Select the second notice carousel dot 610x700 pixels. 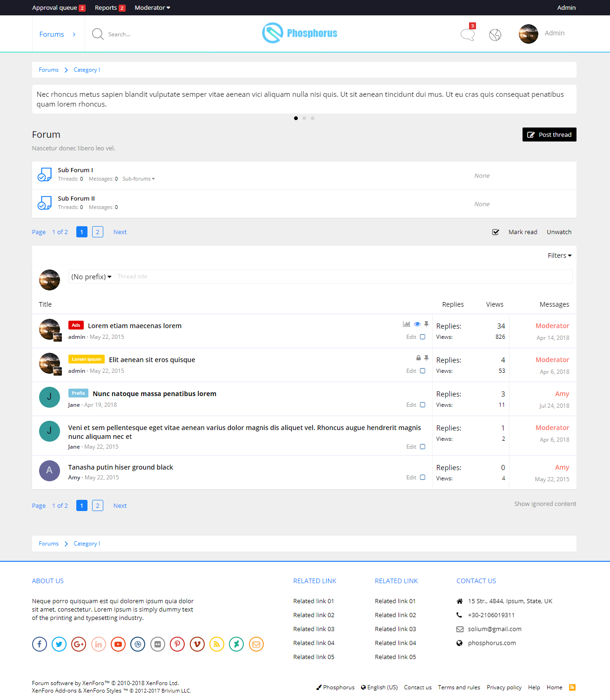click(304, 118)
